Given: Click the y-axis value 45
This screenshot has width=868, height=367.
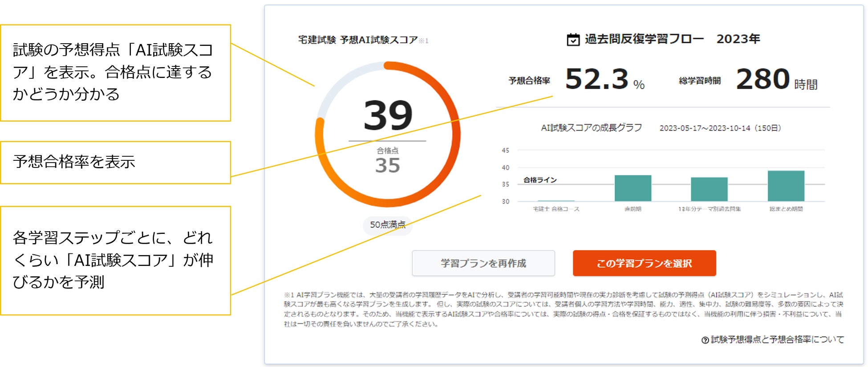Looking at the screenshot, I should click(x=506, y=151).
